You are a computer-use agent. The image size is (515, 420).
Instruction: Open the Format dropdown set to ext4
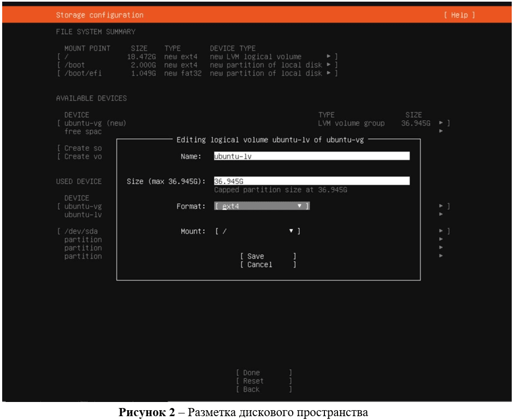pyautogui.click(x=262, y=206)
